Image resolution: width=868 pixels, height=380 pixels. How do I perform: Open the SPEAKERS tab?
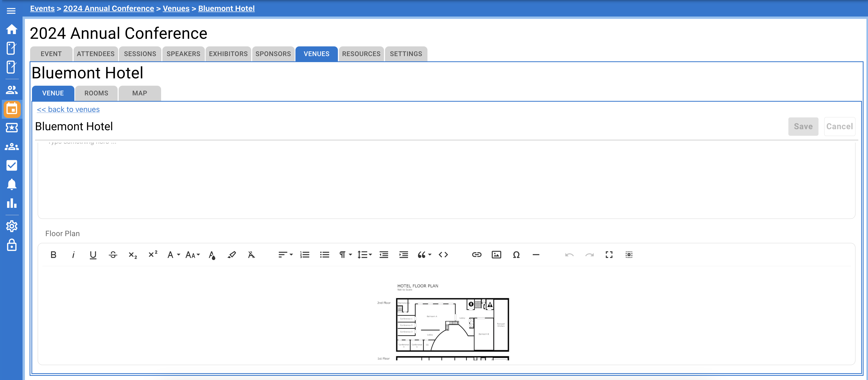coord(183,54)
